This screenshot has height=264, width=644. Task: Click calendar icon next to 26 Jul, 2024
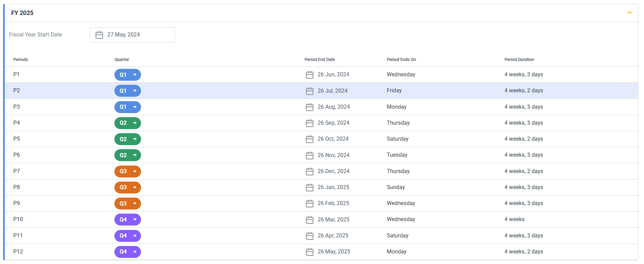click(x=309, y=91)
